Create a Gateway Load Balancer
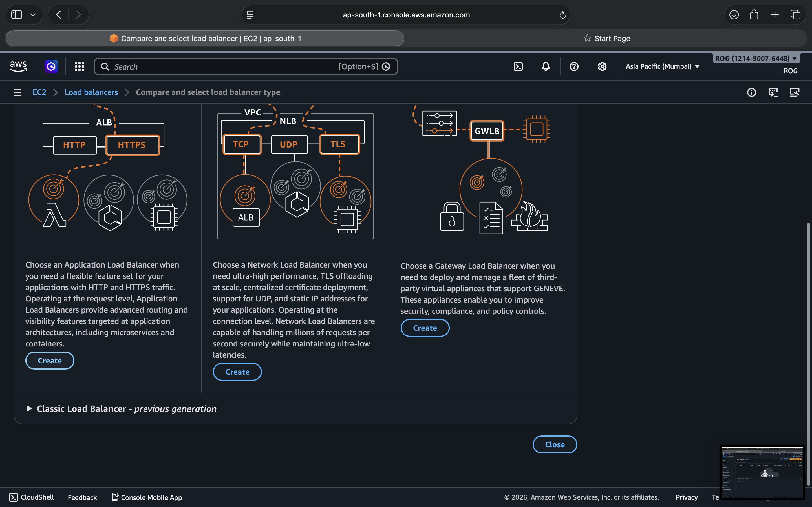The width and height of the screenshot is (812, 507). click(x=424, y=328)
